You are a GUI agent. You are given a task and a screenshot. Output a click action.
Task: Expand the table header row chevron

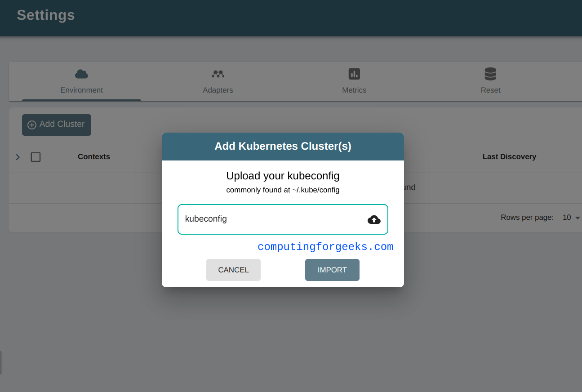(x=18, y=157)
